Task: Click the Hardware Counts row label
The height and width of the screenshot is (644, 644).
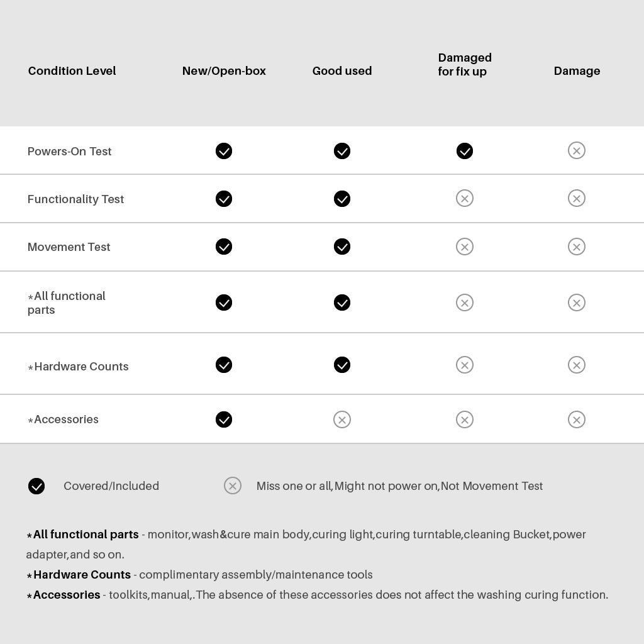Action: tap(80, 367)
